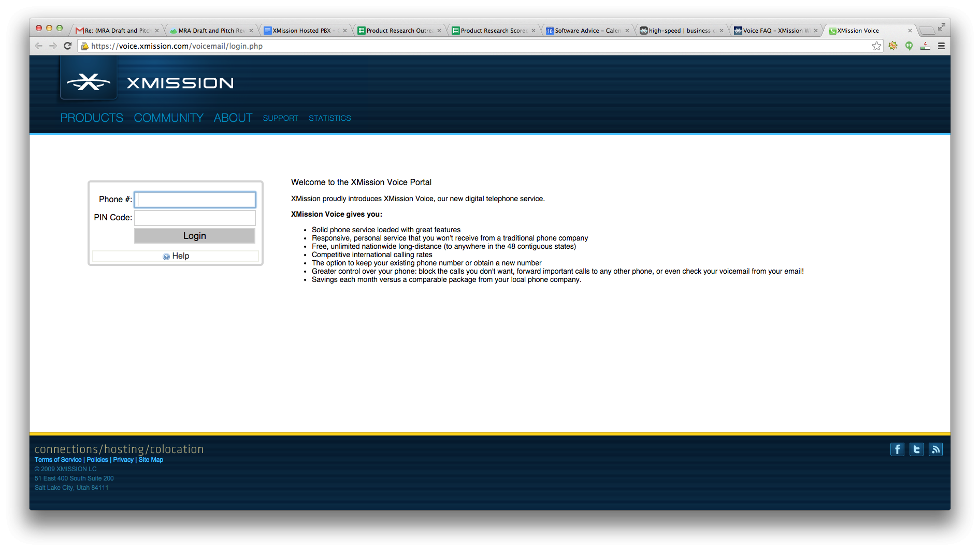The height and width of the screenshot is (551, 980).
Task: Open the Twitter icon in footer
Action: coord(916,449)
